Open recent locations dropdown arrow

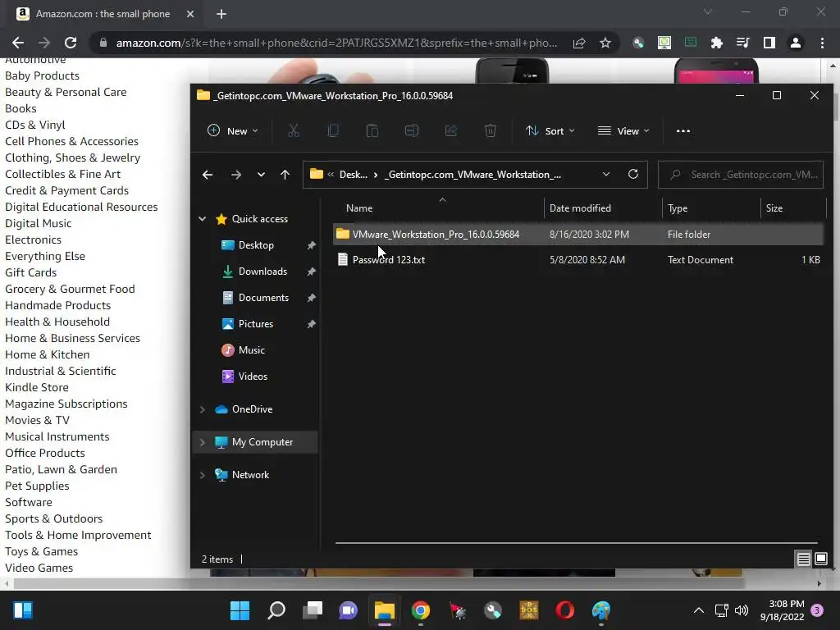point(261,175)
